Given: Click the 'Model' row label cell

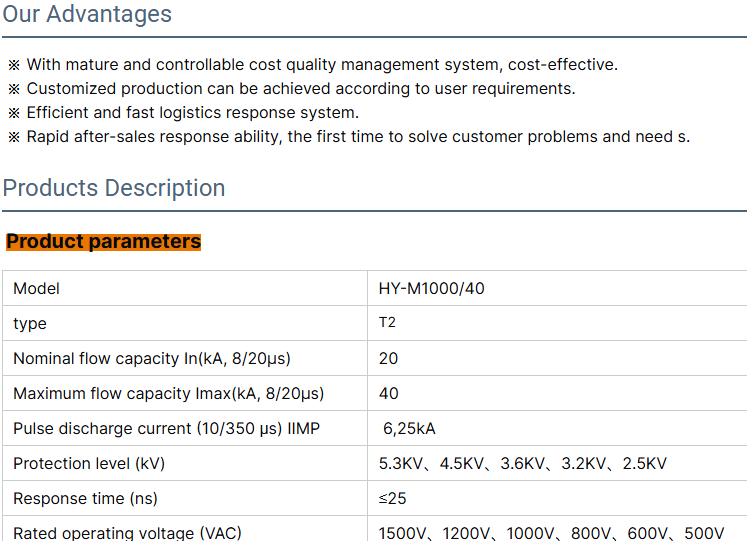Looking at the screenshot, I should tap(37, 289).
